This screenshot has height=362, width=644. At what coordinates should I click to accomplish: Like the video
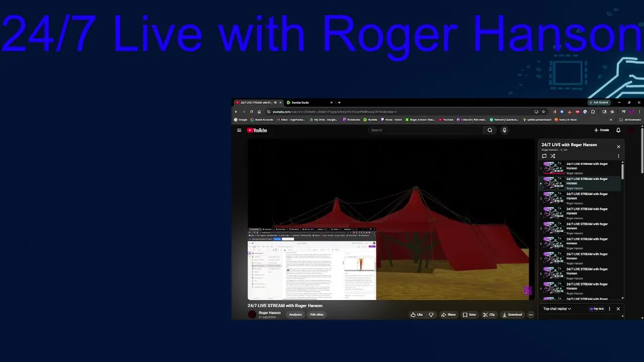point(417,315)
